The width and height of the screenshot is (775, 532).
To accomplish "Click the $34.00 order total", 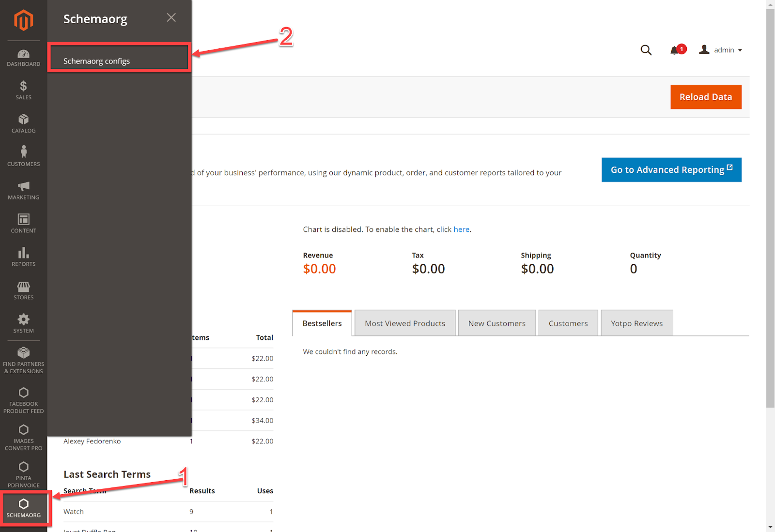I will [262, 421].
